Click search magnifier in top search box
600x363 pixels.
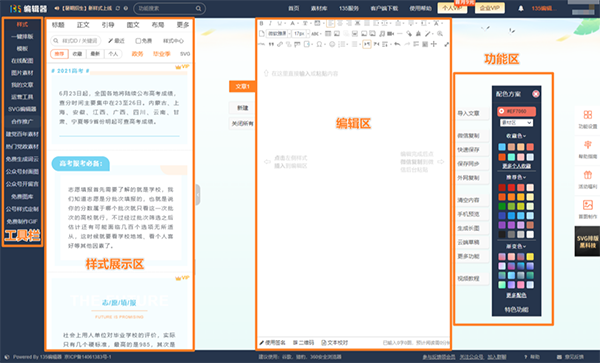pos(198,8)
